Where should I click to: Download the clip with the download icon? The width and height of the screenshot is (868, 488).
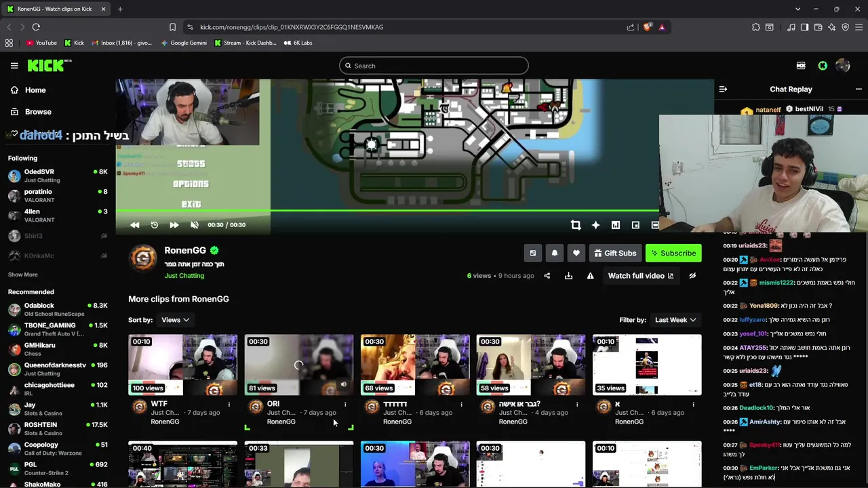click(x=568, y=276)
